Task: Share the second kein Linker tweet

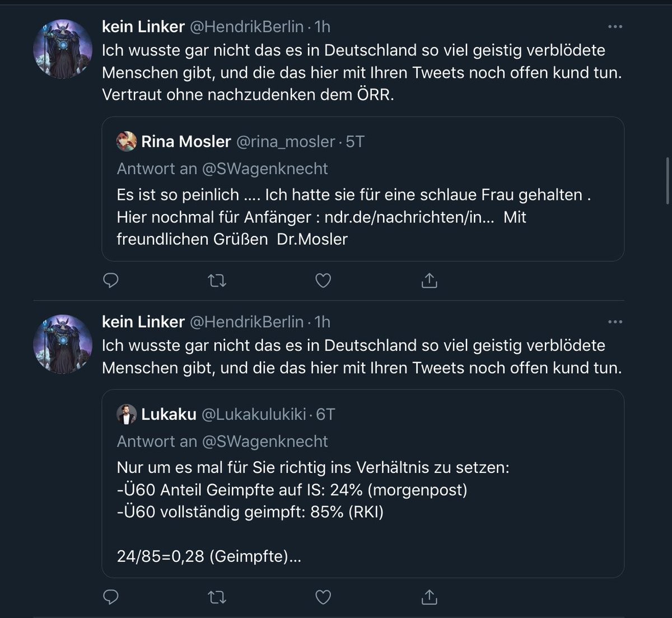Action: click(429, 597)
